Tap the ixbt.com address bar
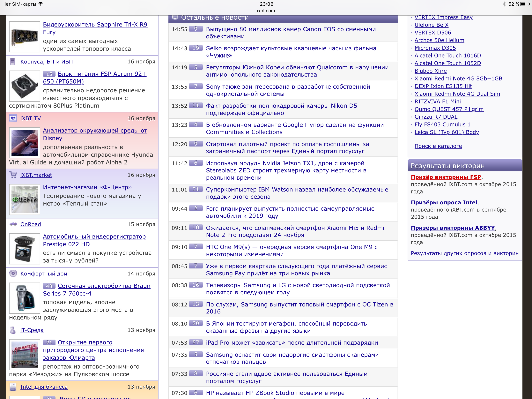This screenshot has height=399, width=532. [x=266, y=11]
